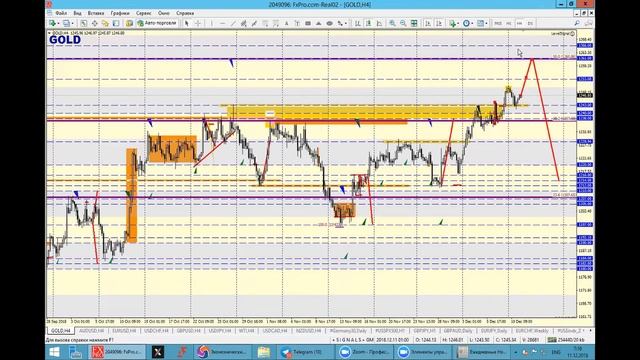Switch to the USDJPY,H4 chart tab
Viewport: 640px width, 360px height.
220,331
